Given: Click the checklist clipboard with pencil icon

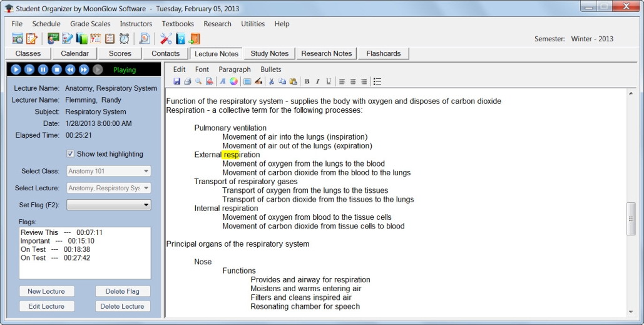Looking at the screenshot, I should 32,39.
